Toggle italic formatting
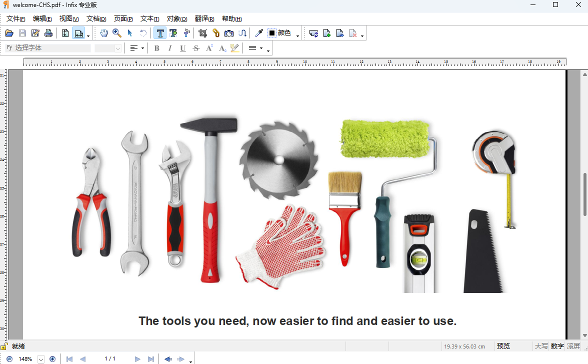 tap(169, 48)
